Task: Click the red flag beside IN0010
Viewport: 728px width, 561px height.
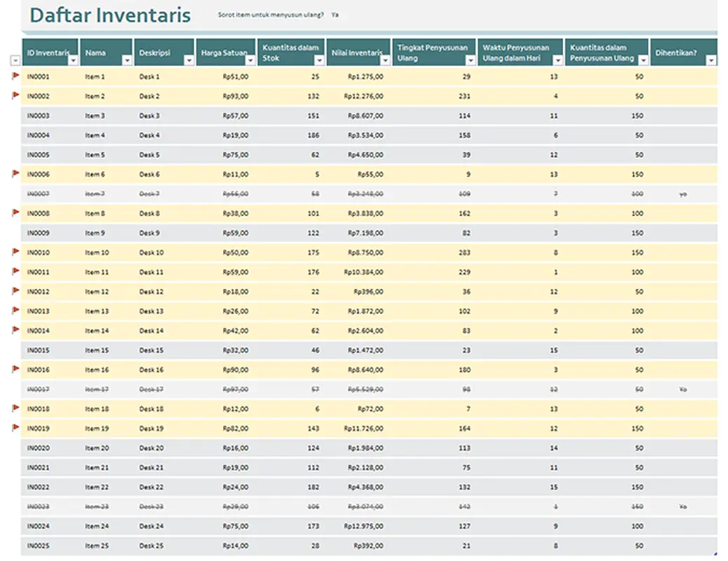Action: click(15, 252)
